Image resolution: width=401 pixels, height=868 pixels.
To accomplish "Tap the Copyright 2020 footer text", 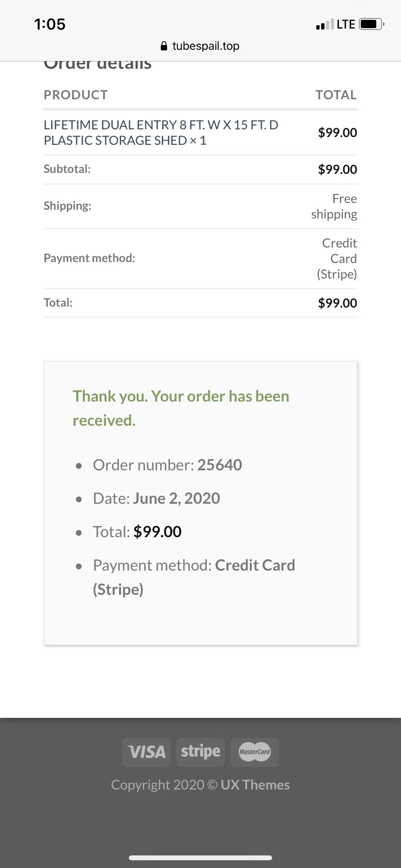I will [158, 785].
